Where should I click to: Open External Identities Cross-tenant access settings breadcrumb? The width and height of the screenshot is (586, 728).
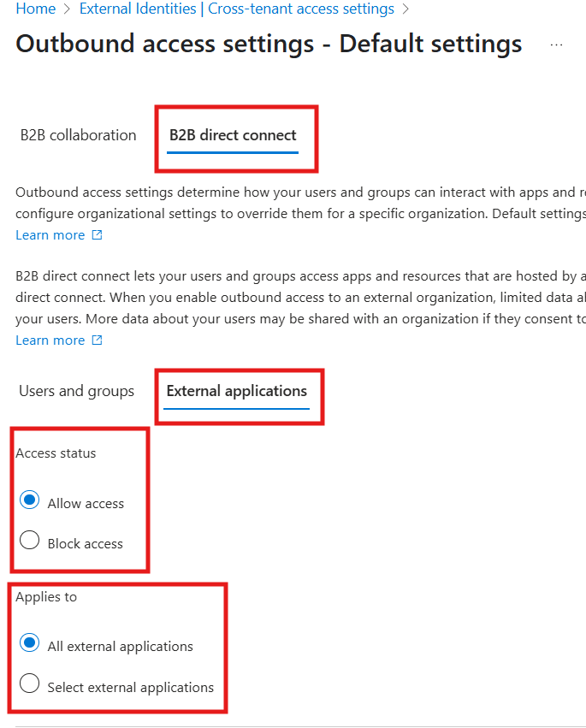pos(236,9)
